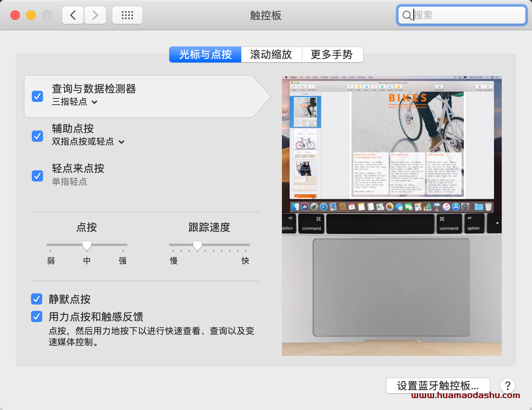Open help with the question mark button
532x410 pixels.
click(x=508, y=386)
